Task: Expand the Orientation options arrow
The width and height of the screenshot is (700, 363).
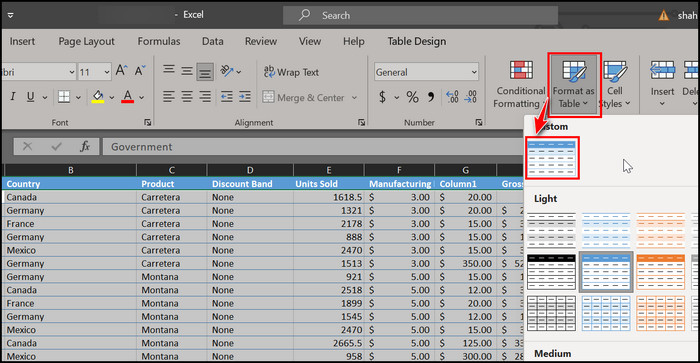Action: [x=239, y=71]
